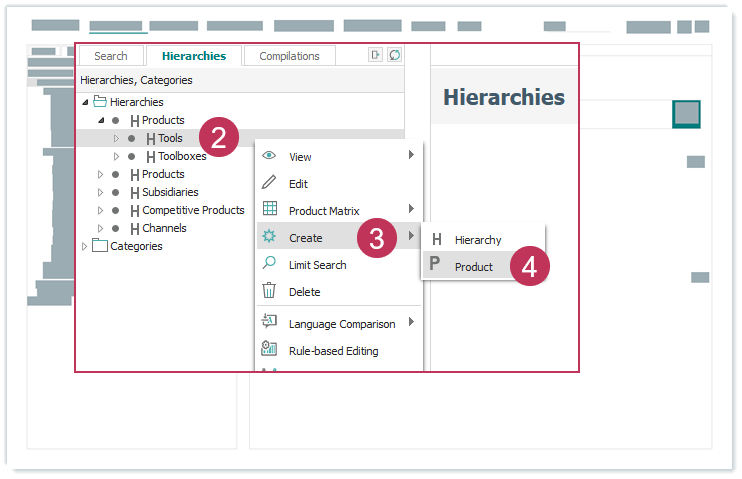Select the Competitive Products tree item
742x479 pixels.
tap(192, 210)
